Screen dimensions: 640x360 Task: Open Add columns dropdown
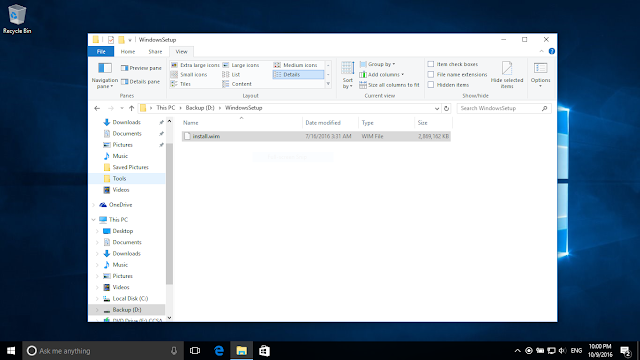pos(382,74)
